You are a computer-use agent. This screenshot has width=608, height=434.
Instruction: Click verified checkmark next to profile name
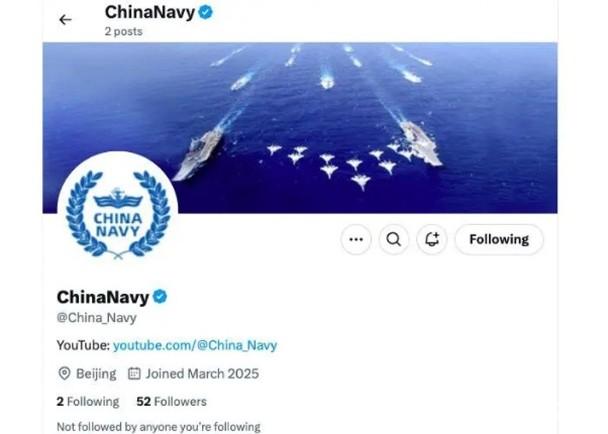coord(160,297)
